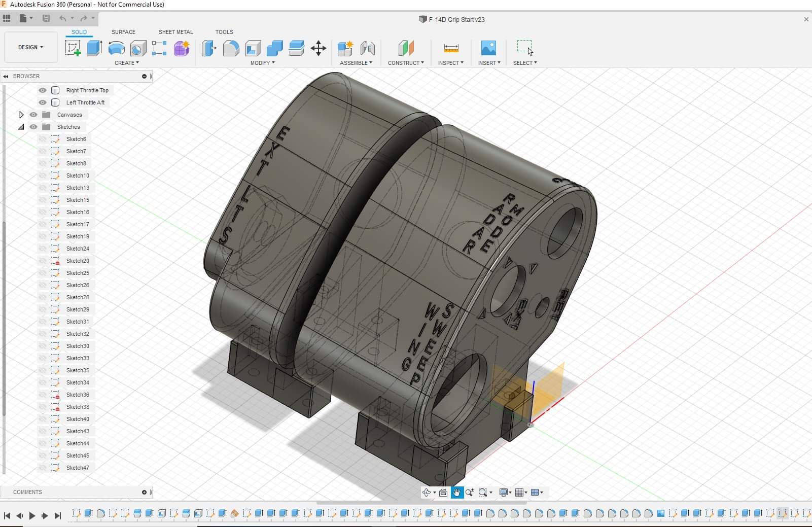Viewport: 812px width, 527px height.
Task: Select the Combine tool
Action: (274, 48)
